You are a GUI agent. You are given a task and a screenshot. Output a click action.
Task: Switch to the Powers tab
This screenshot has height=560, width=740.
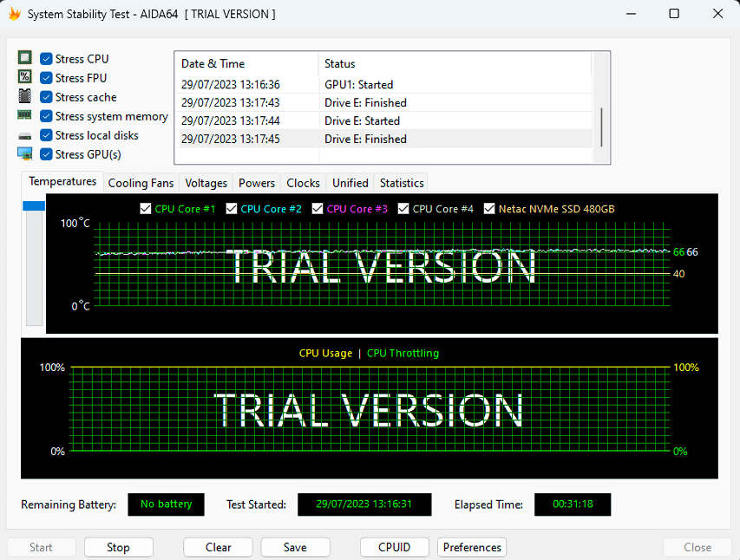pos(256,183)
